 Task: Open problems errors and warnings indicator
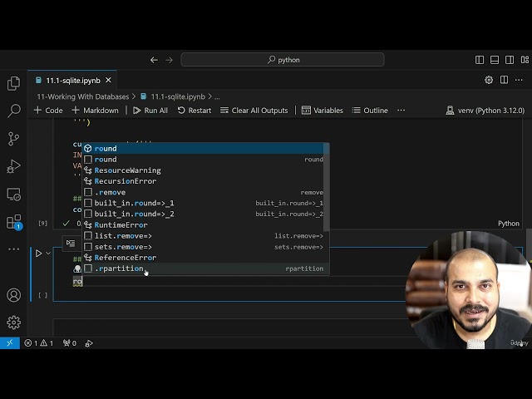[x=39, y=343]
